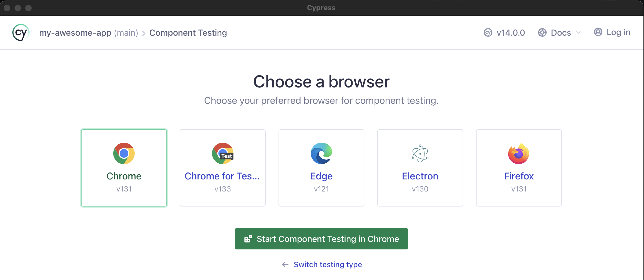Click the Edge browser icon
This screenshot has width=644, height=280.
click(321, 153)
